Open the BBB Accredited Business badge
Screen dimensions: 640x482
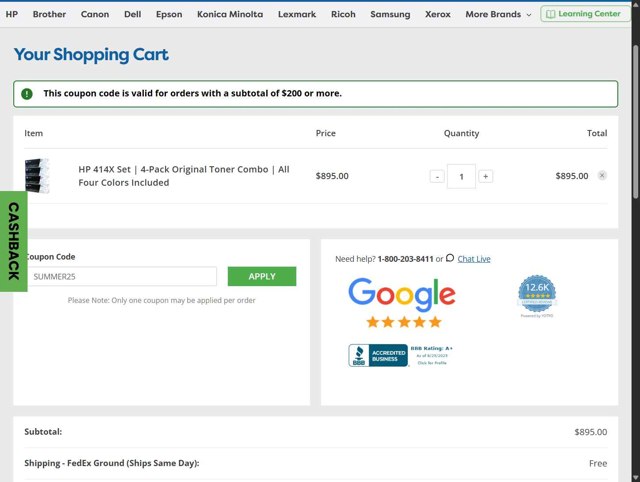(x=378, y=355)
